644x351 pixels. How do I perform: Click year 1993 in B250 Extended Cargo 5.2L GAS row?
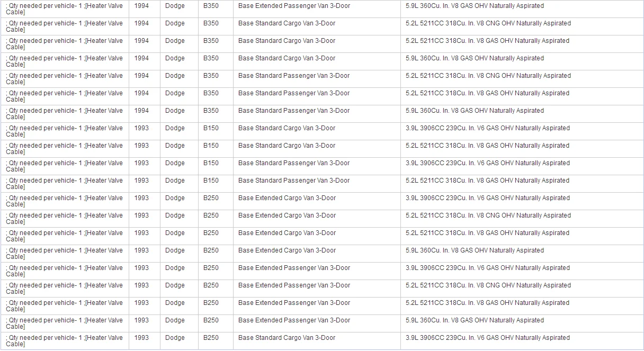point(141,233)
